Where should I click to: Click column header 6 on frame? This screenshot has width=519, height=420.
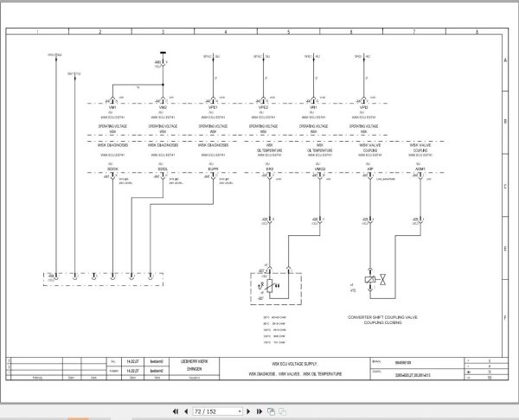(x=351, y=32)
